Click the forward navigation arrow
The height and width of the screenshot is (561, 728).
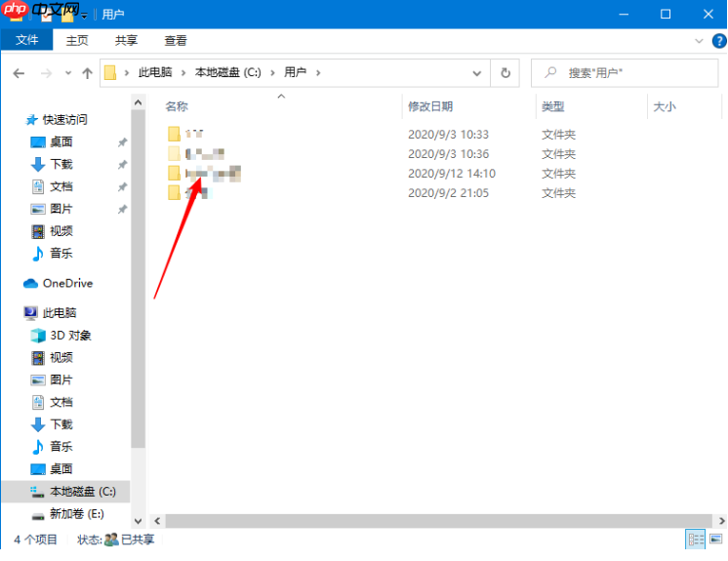(46, 73)
